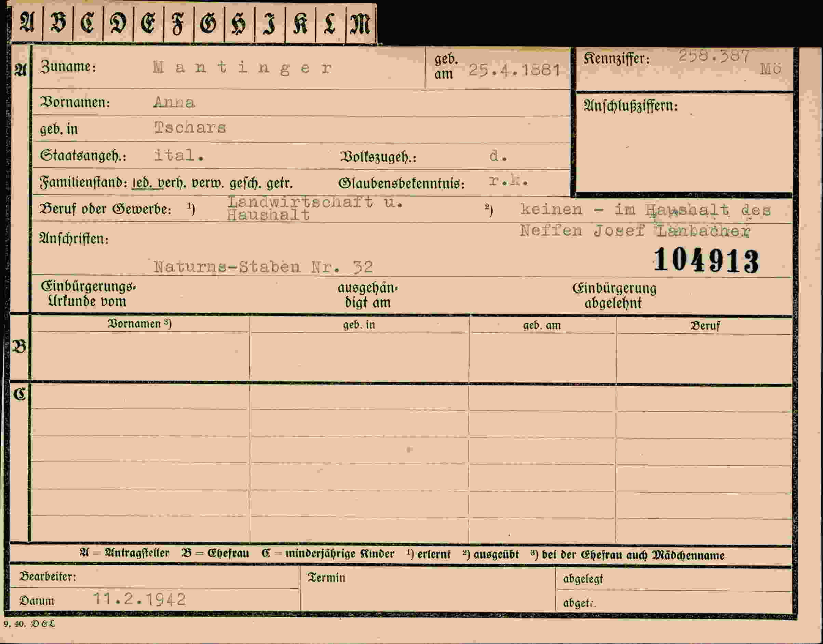Image resolution: width=823 pixels, height=644 pixels.
Task: Select the letter "C" tab in the alphabet strip
Action: 87,23
